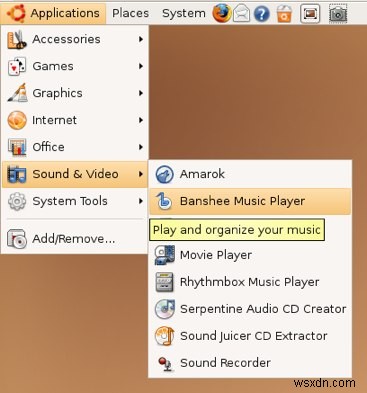Click the display monitor panel icon
The image size is (367, 393).
(x=310, y=14)
